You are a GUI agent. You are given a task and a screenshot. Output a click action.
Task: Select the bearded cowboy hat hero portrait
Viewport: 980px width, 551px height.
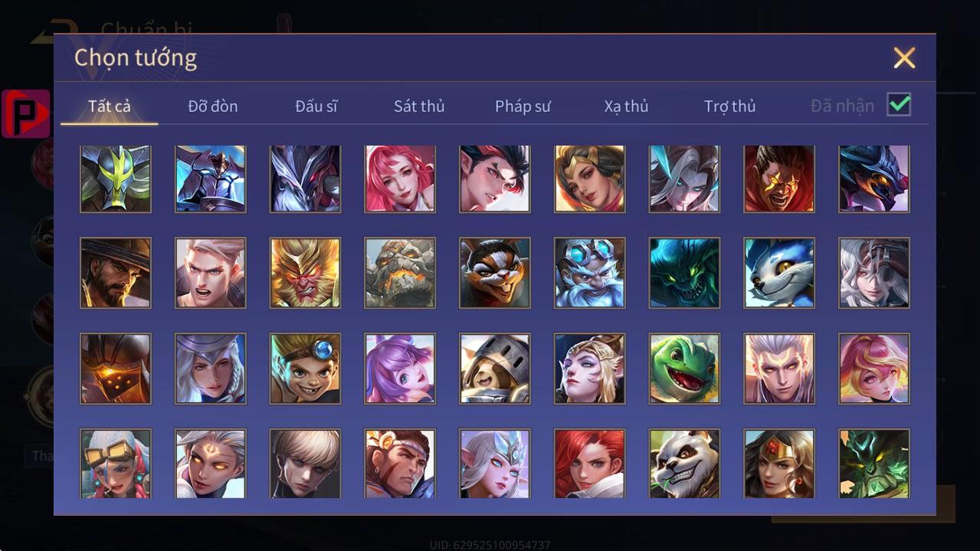116,273
